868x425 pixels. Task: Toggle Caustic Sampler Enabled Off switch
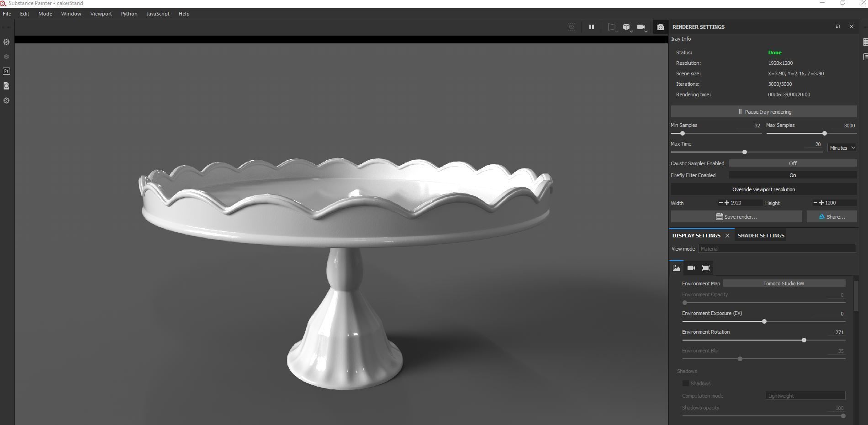tap(793, 163)
